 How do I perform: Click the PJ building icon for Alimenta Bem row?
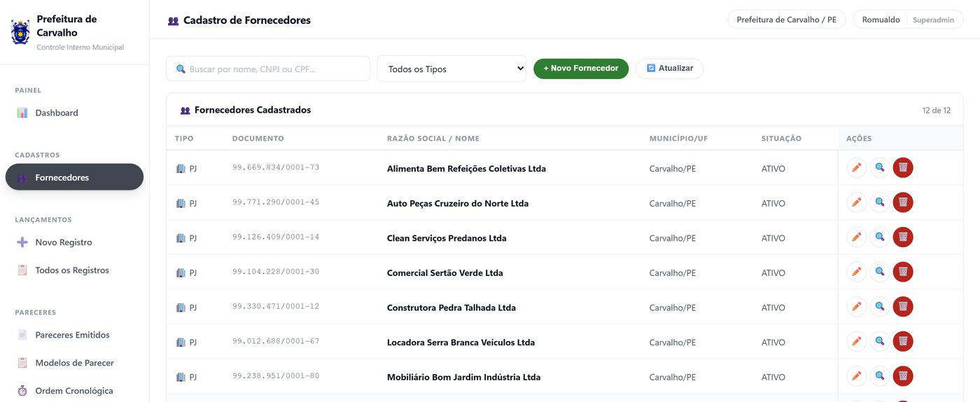[181, 169]
